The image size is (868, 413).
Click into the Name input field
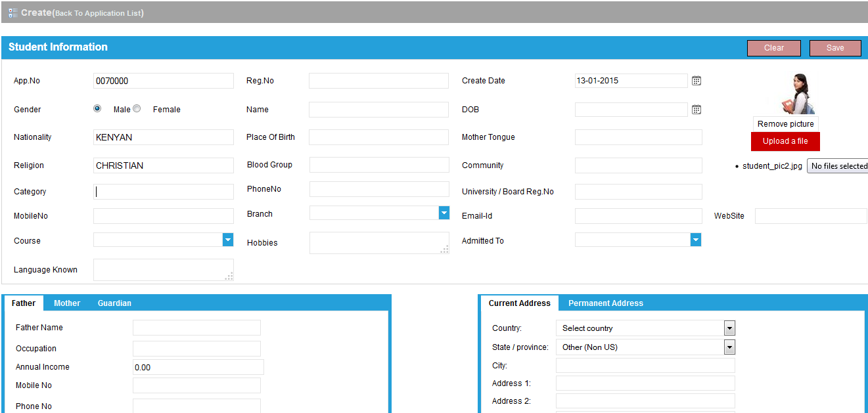pyautogui.click(x=378, y=110)
